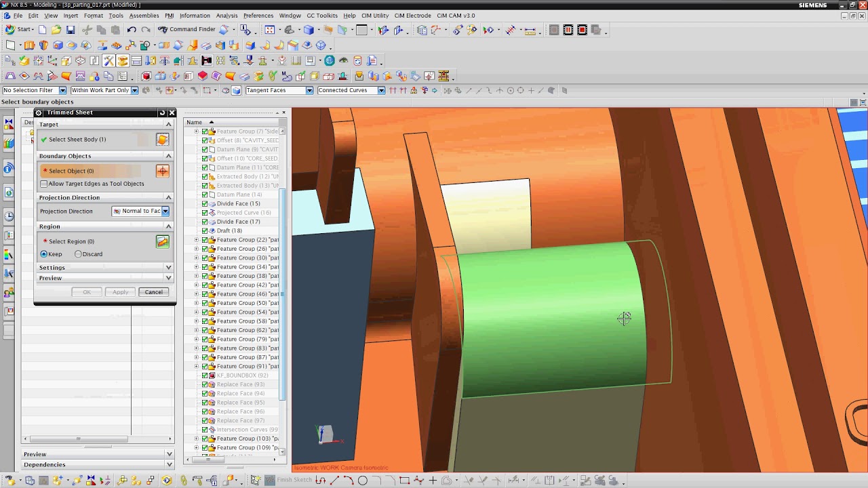
Task: Undo the last action
Action: [132, 30]
